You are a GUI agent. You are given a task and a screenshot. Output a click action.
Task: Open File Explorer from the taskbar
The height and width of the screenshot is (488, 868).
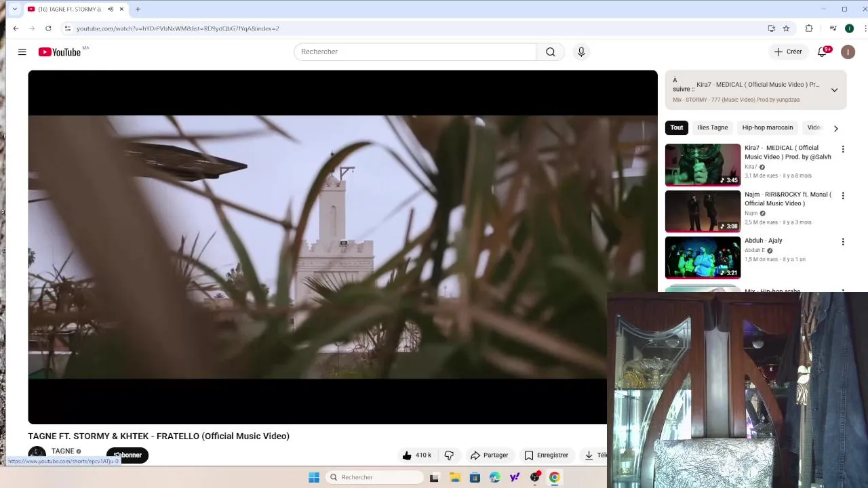(x=454, y=477)
